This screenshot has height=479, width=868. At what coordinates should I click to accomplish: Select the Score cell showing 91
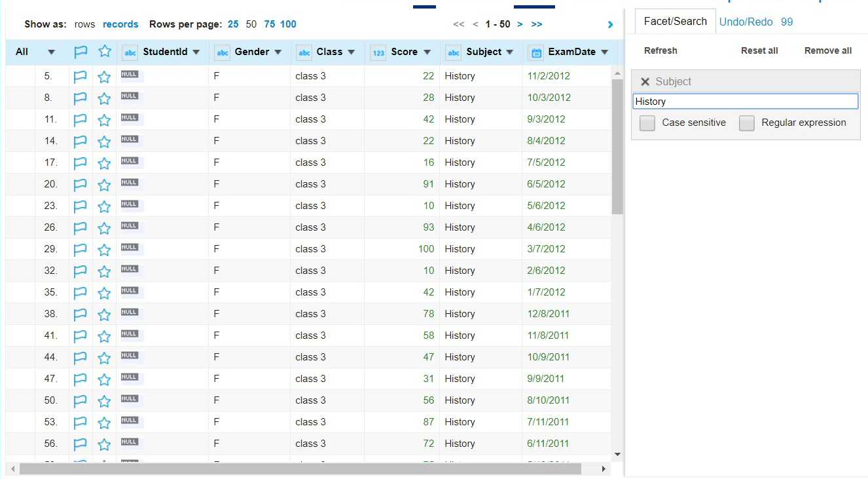coord(403,184)
